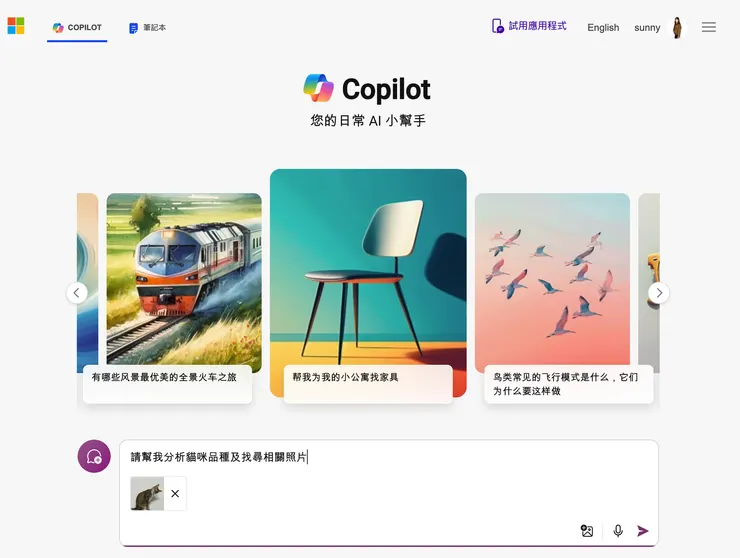Screen dimensions: 740x558
Task: Click the add image icon
Action: pyautogui.click(x=587, y=531)
